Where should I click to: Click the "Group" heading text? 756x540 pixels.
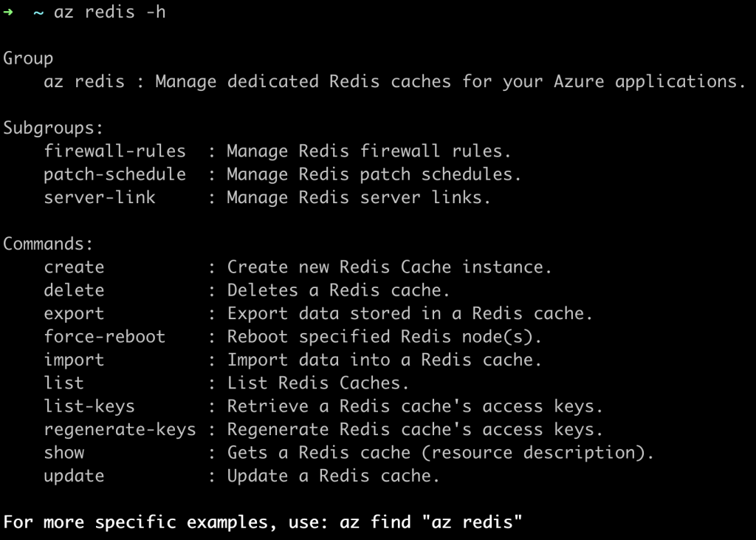[28, 58]
